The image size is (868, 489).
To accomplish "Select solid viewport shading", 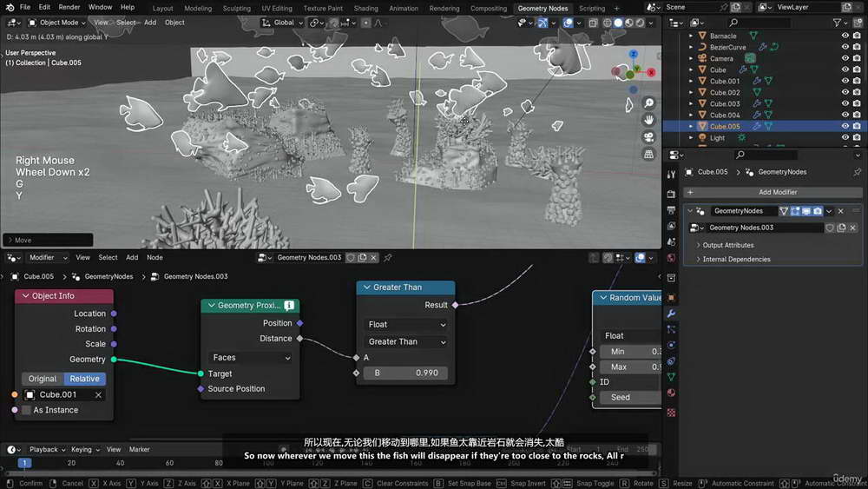I will tap(618, 23).
